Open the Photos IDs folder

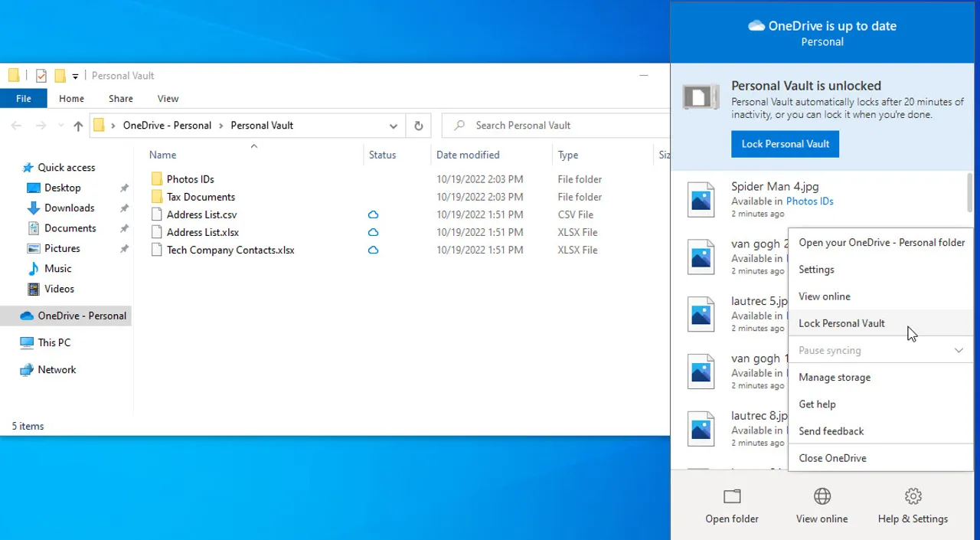[x=190, y=179]
